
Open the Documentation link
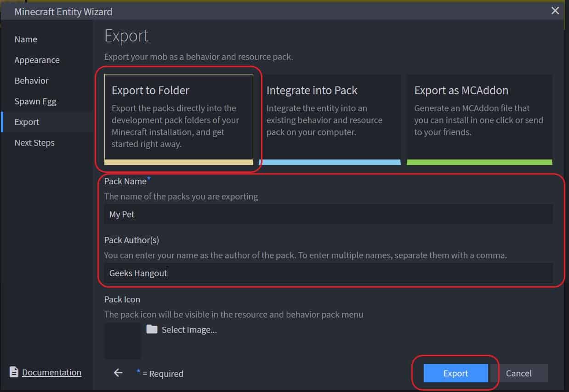click(x=51, y=372)
